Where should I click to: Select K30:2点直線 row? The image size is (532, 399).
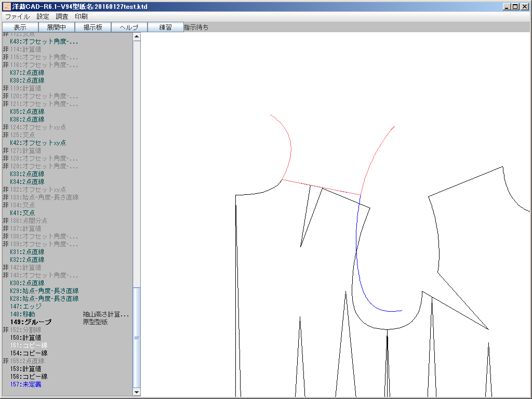tap(27, 283)
